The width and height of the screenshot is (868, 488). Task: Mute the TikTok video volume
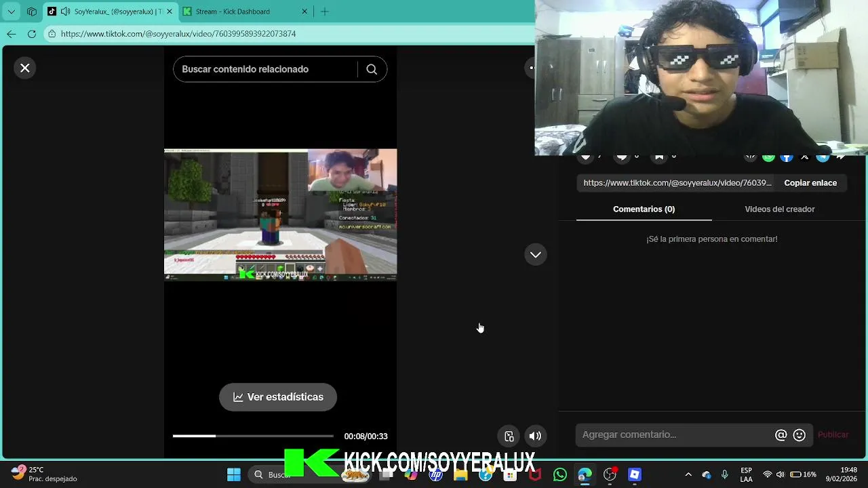coord(535,436)
